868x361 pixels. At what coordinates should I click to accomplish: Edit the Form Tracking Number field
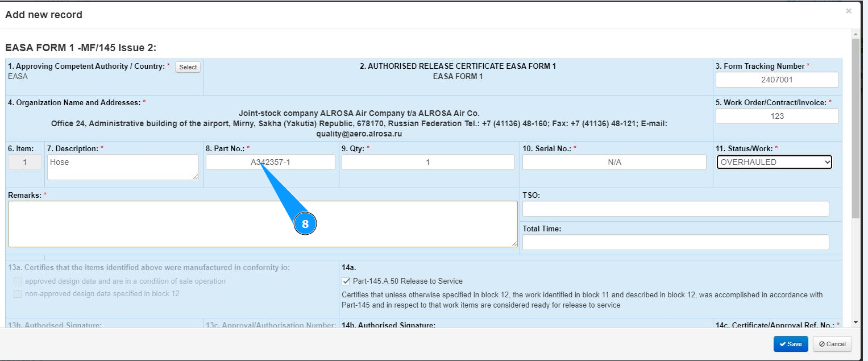coord(776,80)
